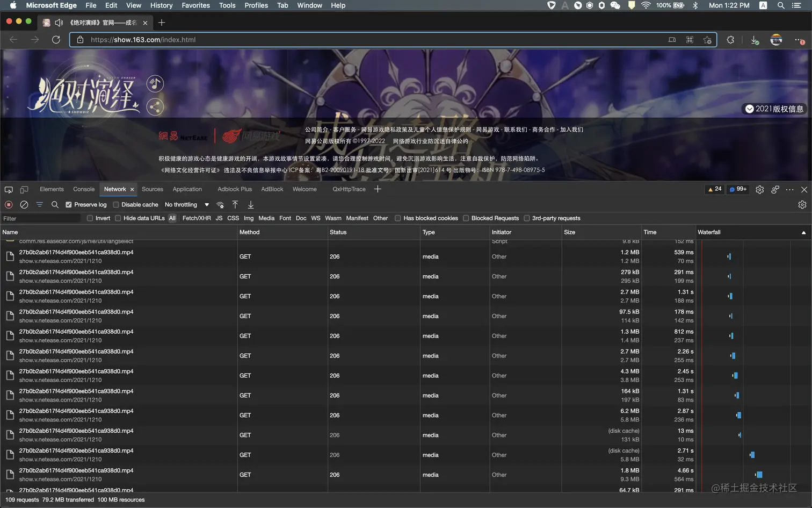812x508 pixels.
Task: Click the inspect element picker icon
Action: click(9, 189)
